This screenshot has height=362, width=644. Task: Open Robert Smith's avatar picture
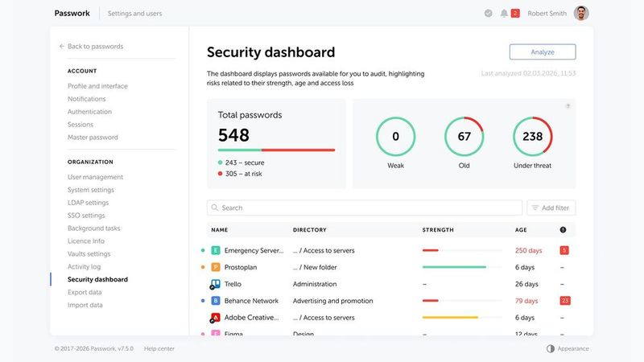click(580, 13)
